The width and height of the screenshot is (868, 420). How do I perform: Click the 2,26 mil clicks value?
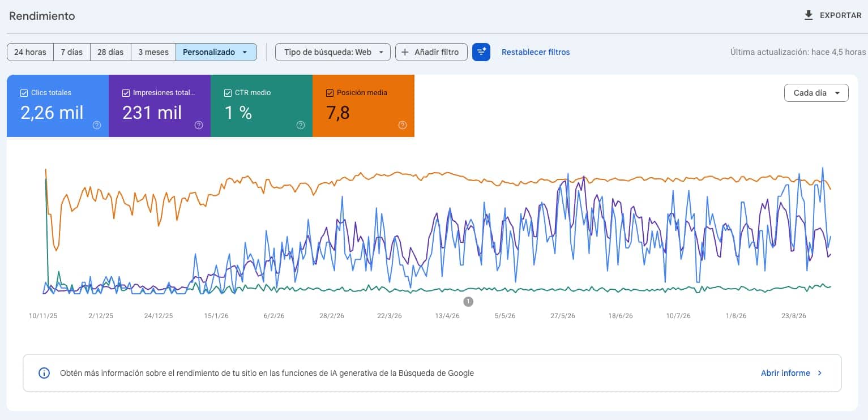(52, 113)
